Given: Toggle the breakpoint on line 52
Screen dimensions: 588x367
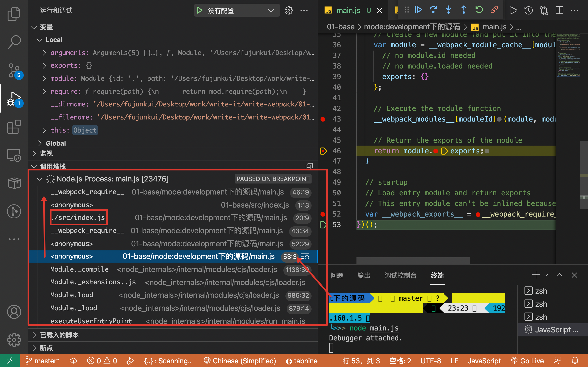Looking at the screenshot, I should (323, 214).
